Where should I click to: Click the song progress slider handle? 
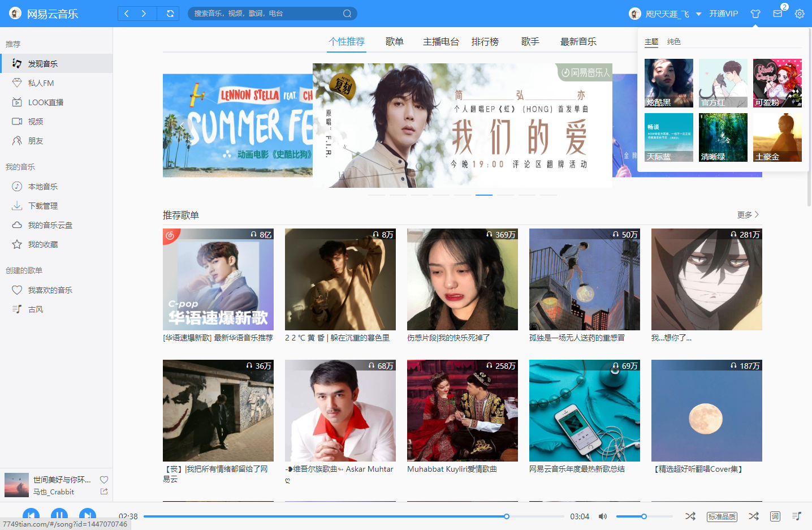pyautogui.click(x=507, y=516)
